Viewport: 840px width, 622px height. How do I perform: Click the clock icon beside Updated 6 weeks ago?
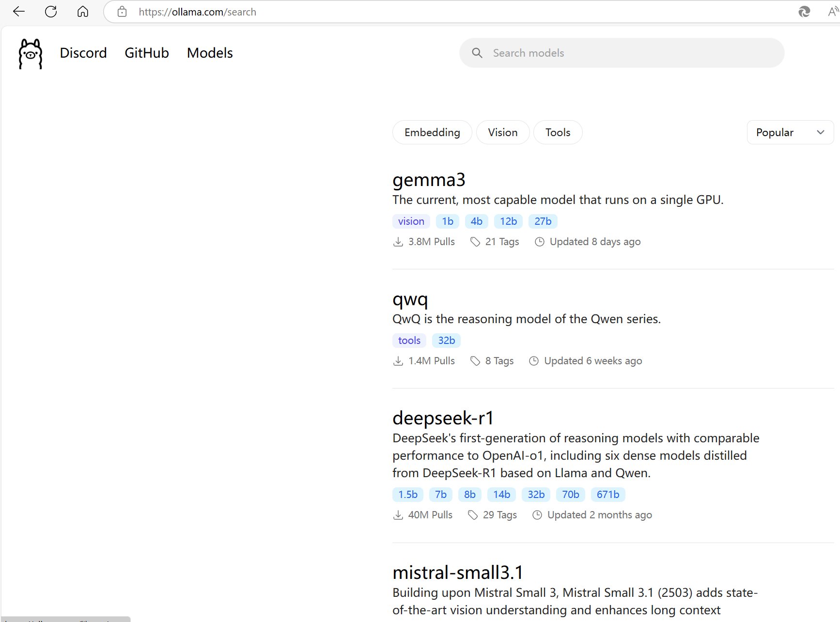pyautogui.click(x=534, y=361)
